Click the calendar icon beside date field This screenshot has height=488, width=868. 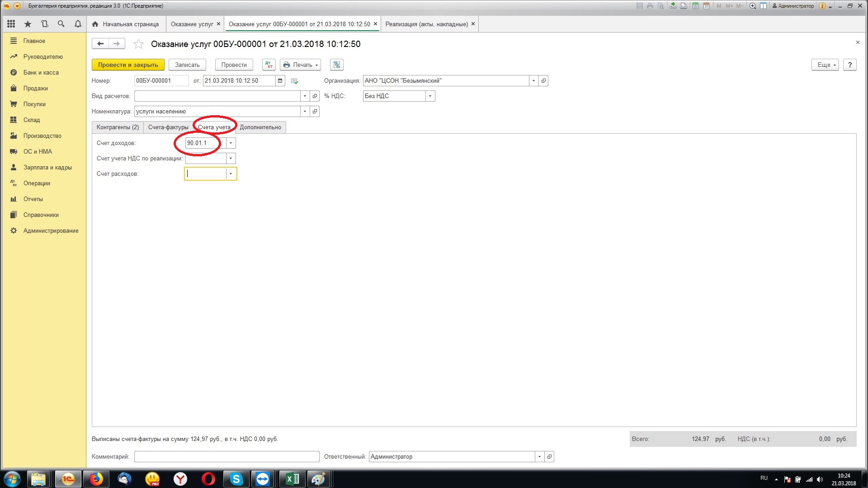click(280, 81)
